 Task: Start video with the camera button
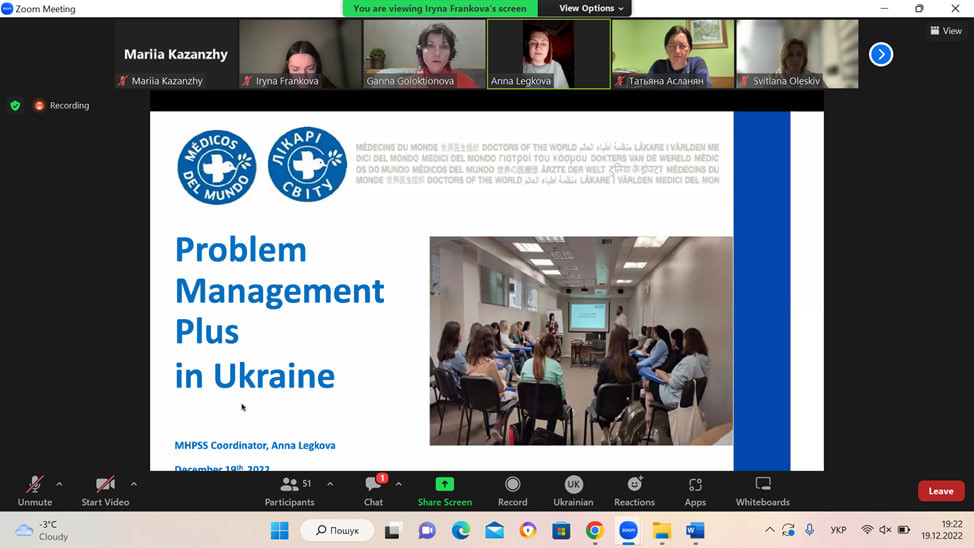105,491
